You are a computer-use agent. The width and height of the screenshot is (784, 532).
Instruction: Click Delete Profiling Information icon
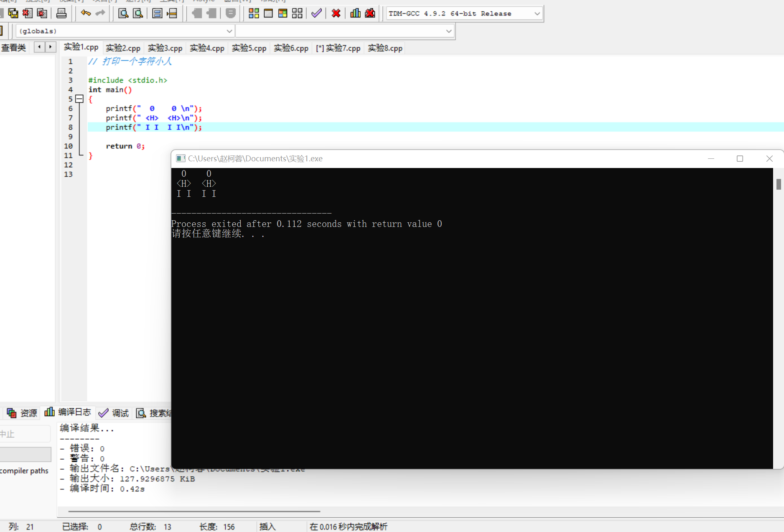tap(370, 13)
